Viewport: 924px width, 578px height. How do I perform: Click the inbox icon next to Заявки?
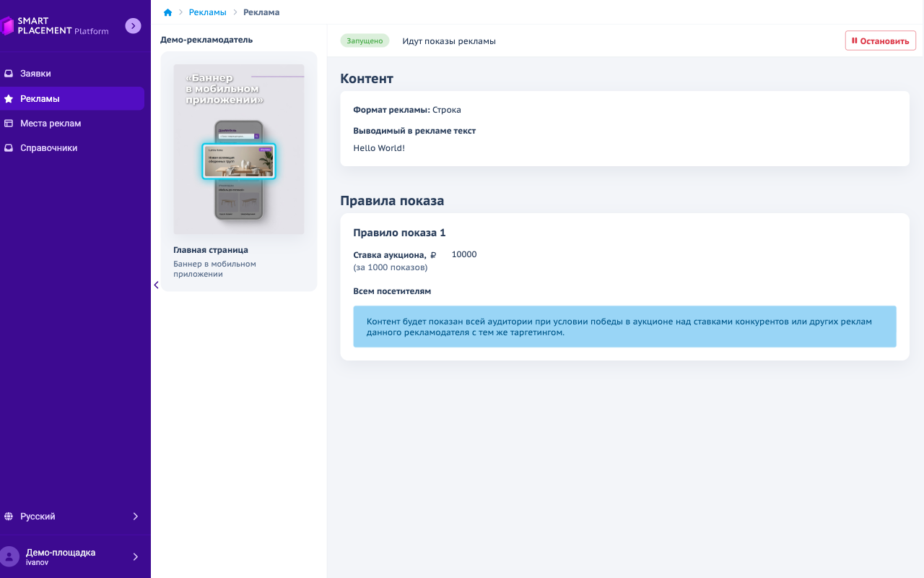point(9,74)
